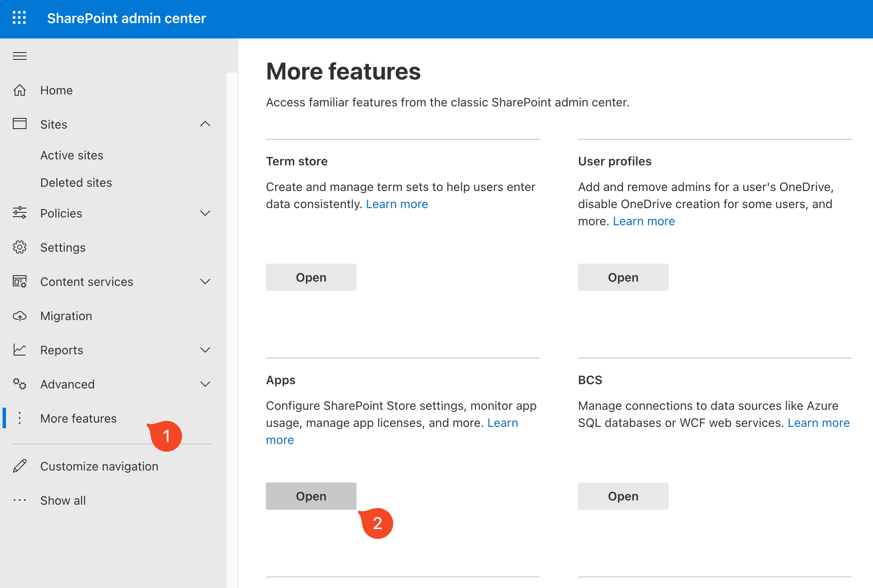Show all navigation items

63,500
